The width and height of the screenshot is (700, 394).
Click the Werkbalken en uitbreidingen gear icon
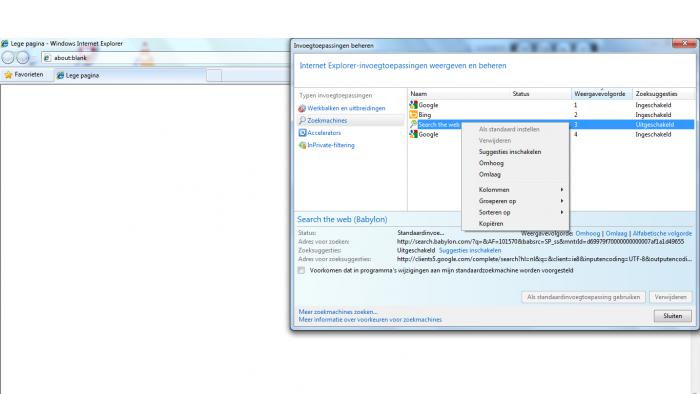(x=302, y=108)
